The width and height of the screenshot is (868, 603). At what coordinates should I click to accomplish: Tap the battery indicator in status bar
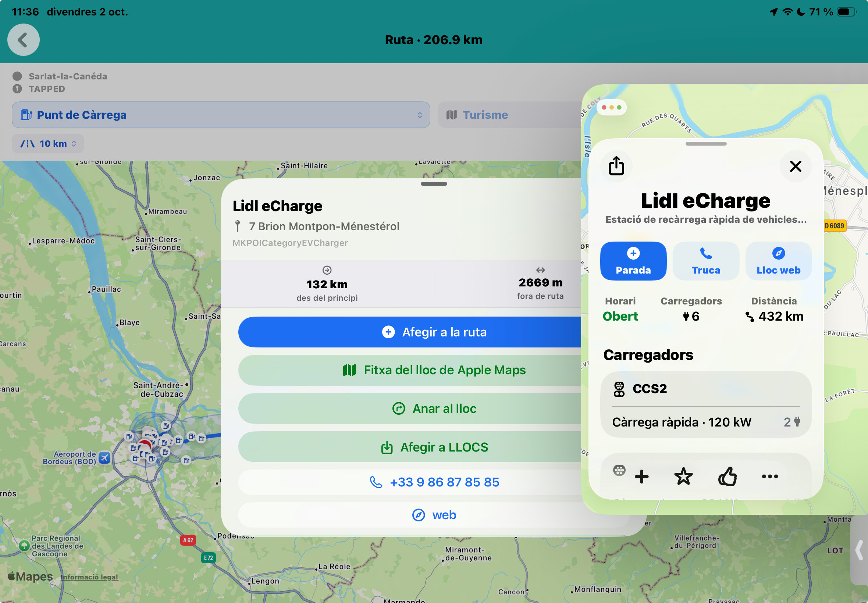pos(846,12)
